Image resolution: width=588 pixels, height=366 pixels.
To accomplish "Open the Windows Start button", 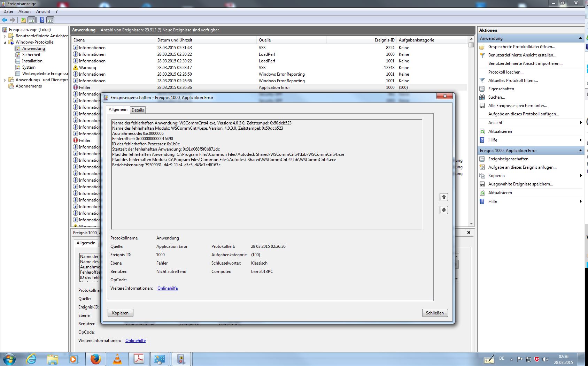I will point(9,359).
